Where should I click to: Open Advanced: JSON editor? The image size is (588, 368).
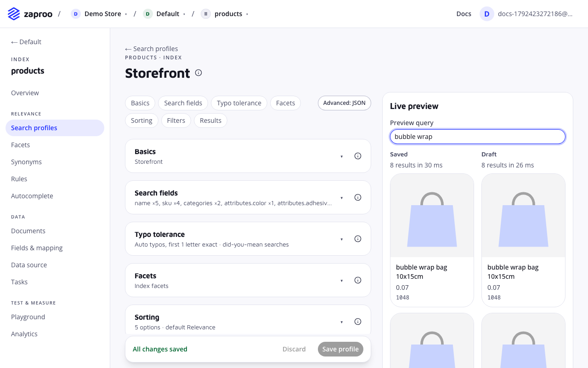click(x=345, y=103)
